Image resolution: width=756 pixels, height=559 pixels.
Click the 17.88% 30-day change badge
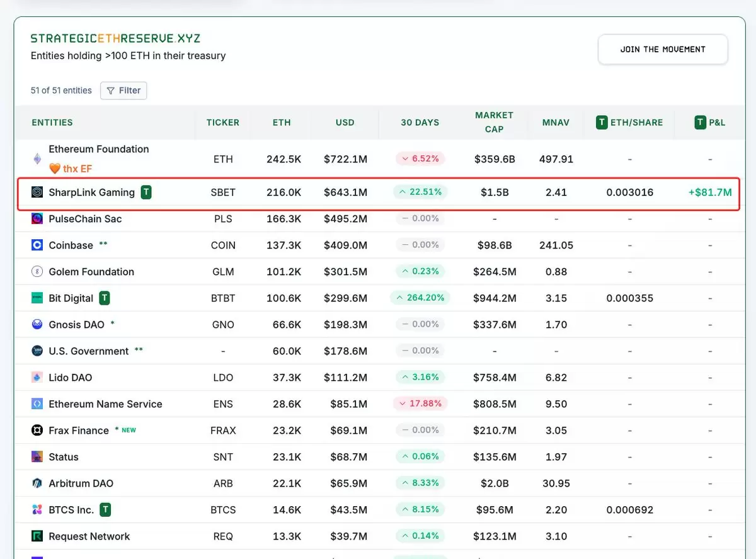pyautogui.click(x=420, y=403)
